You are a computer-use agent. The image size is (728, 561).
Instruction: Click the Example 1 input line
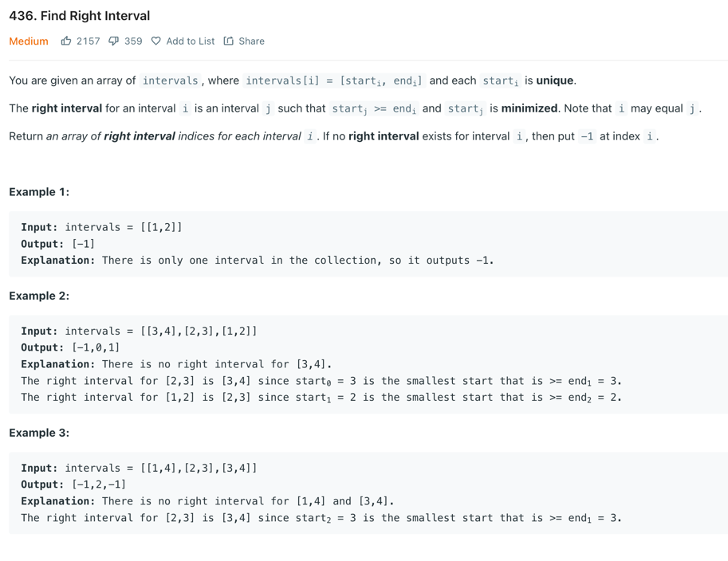[x=101, y=227]
